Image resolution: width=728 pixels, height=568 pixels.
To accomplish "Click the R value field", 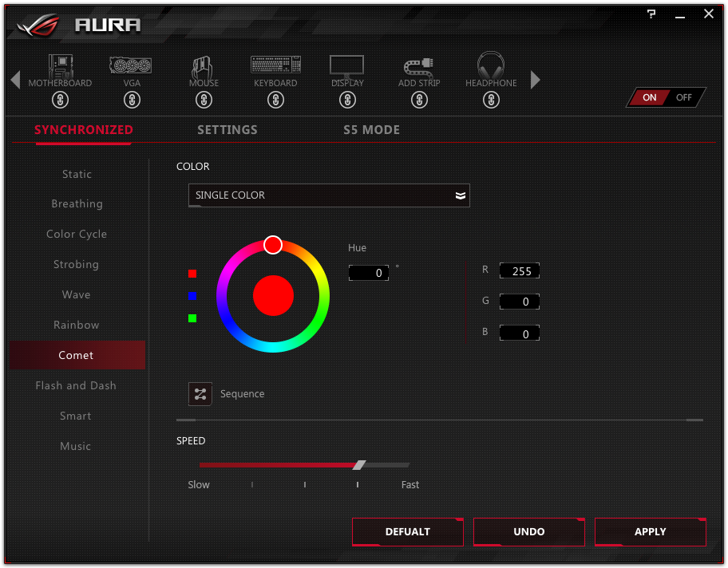I will [x=520, y=271].
